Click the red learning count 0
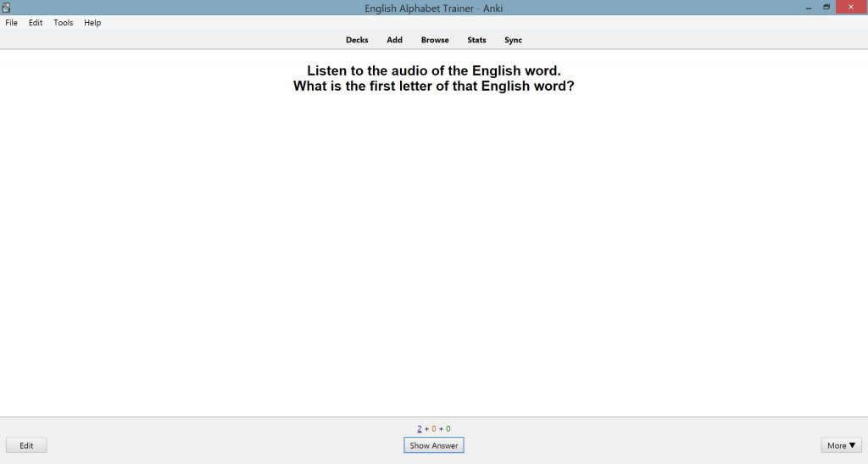The height and width of the screenshot is (464, 868). point(434,428)
